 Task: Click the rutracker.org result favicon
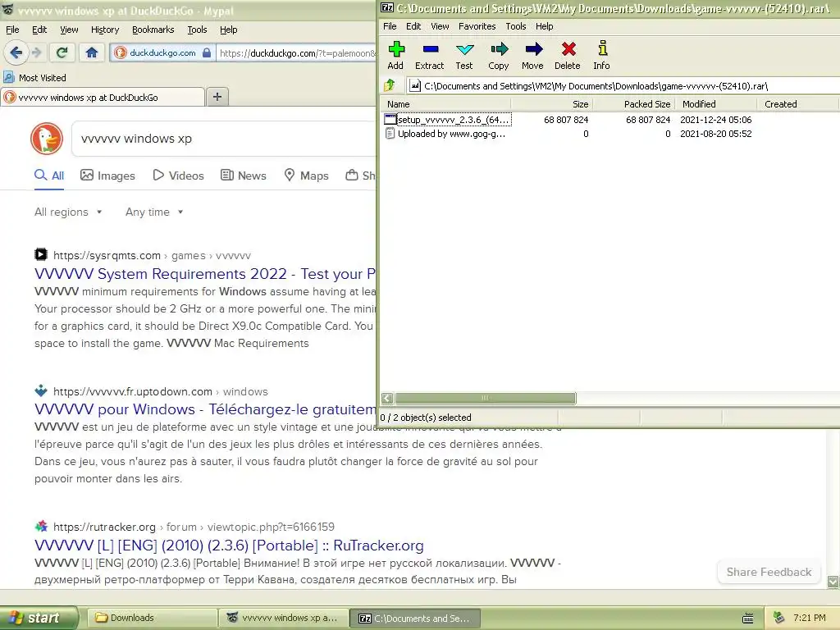pyautogui.click(x=41, y=526)
